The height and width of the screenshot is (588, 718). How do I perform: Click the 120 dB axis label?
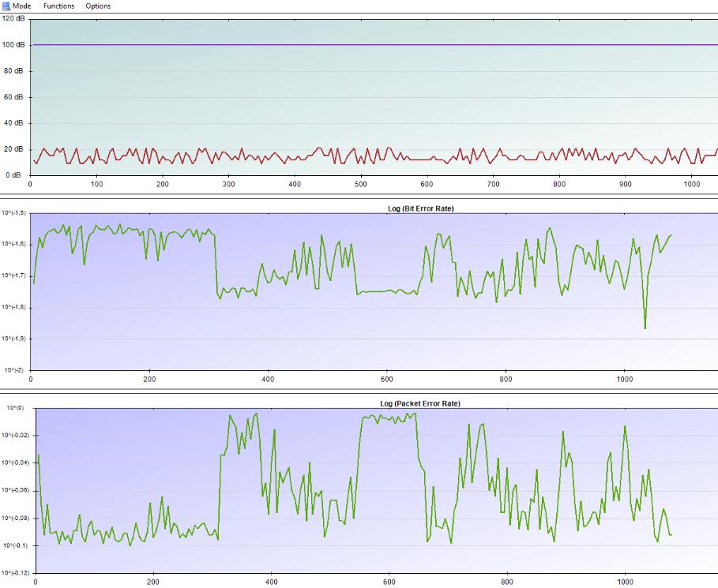[13, 19]
